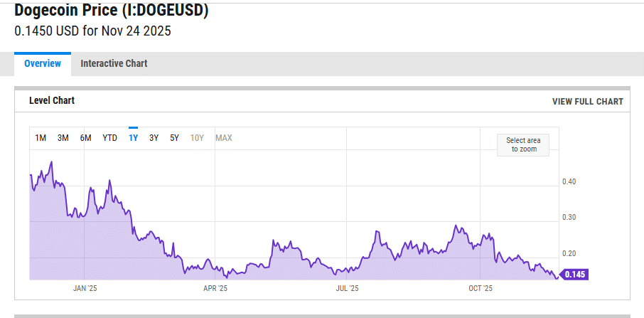Click the JAN '25 axis label
644x318 pixels.
85,288
